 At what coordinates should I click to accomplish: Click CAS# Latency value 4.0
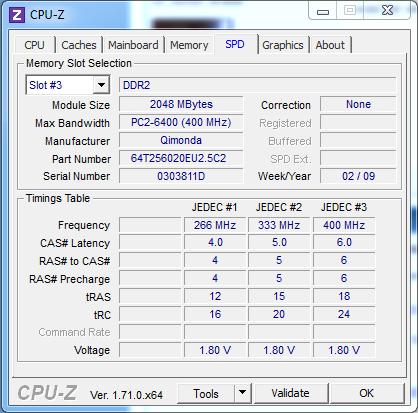coord(215,242)
